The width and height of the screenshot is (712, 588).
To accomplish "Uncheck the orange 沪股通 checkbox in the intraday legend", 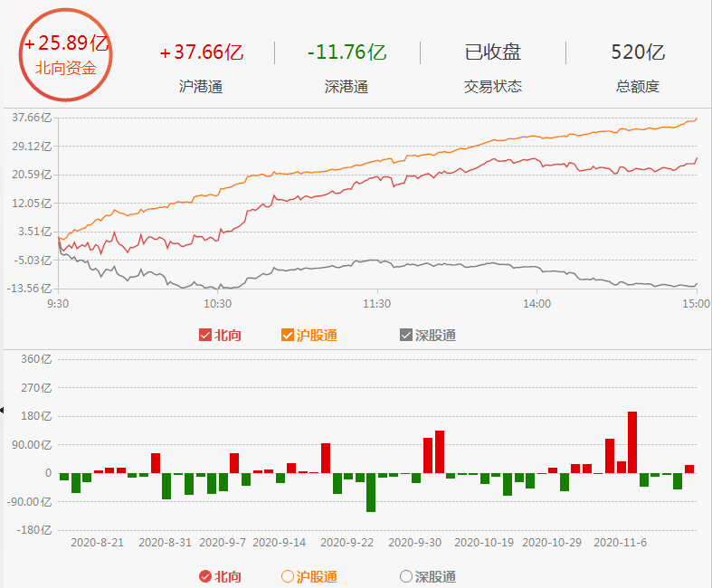I will [288, 335].
